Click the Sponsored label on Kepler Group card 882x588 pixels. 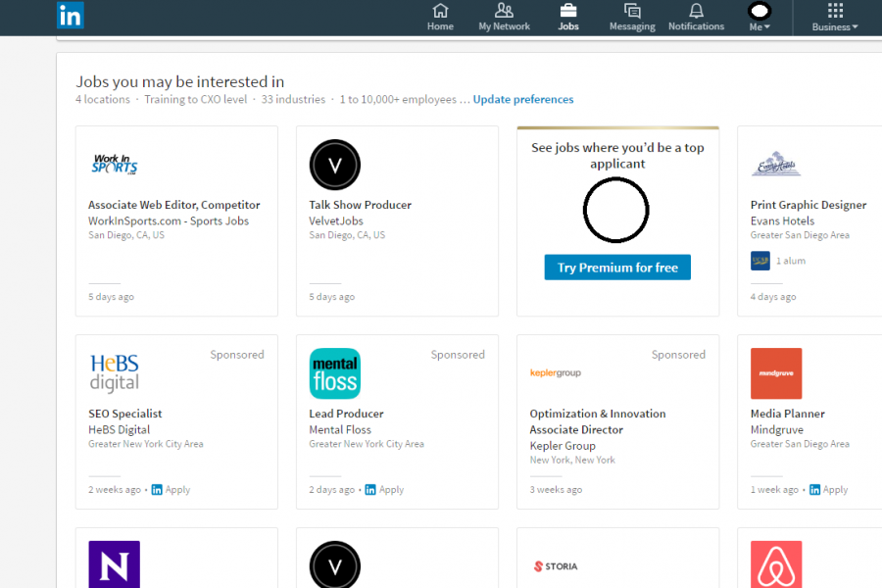point(678,355)
